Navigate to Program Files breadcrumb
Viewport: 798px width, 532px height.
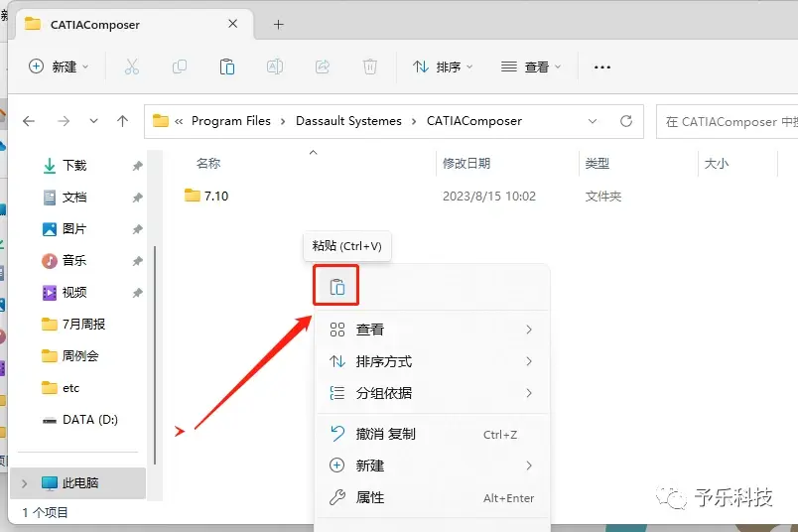point(231,121)
